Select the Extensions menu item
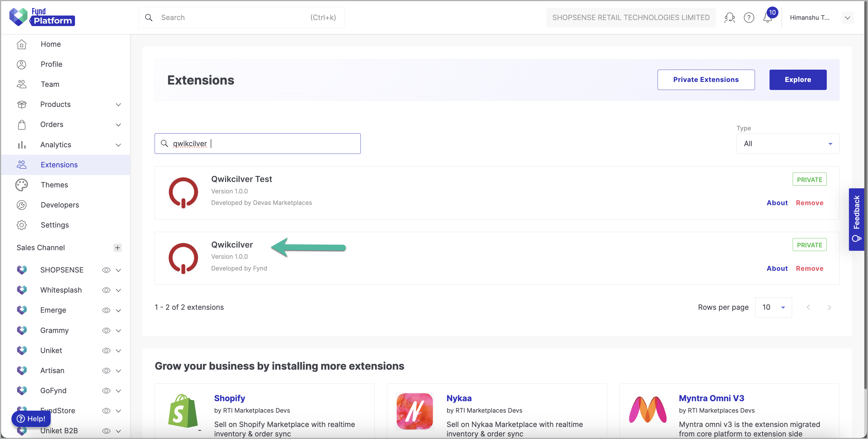 coord(66,165)
